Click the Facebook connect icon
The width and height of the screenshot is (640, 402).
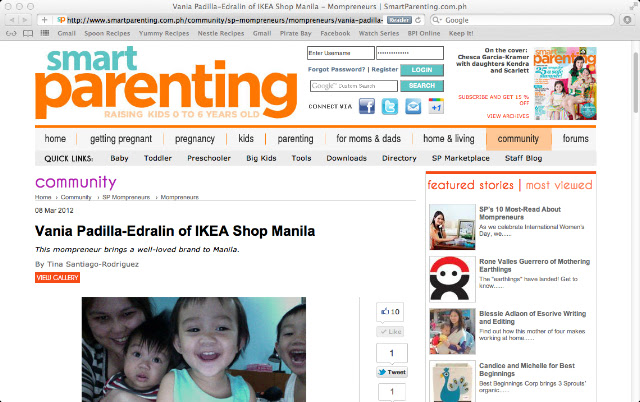[367, 107]
